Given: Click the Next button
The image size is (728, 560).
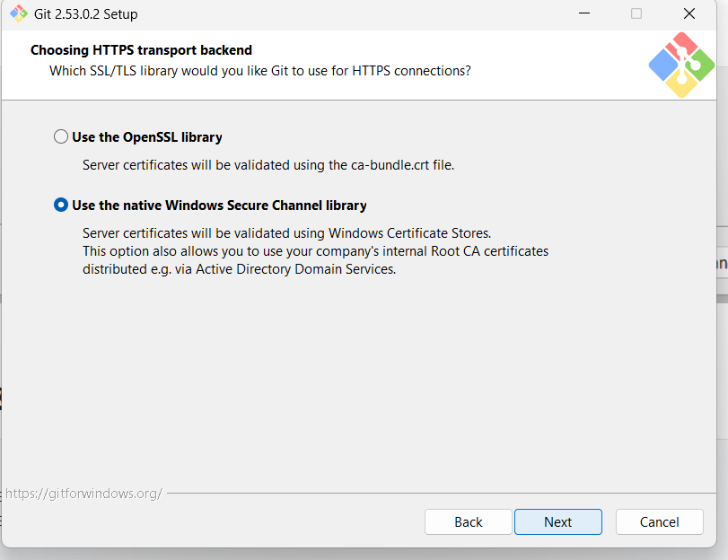Looking at the screenshot, I should (558, 522).
